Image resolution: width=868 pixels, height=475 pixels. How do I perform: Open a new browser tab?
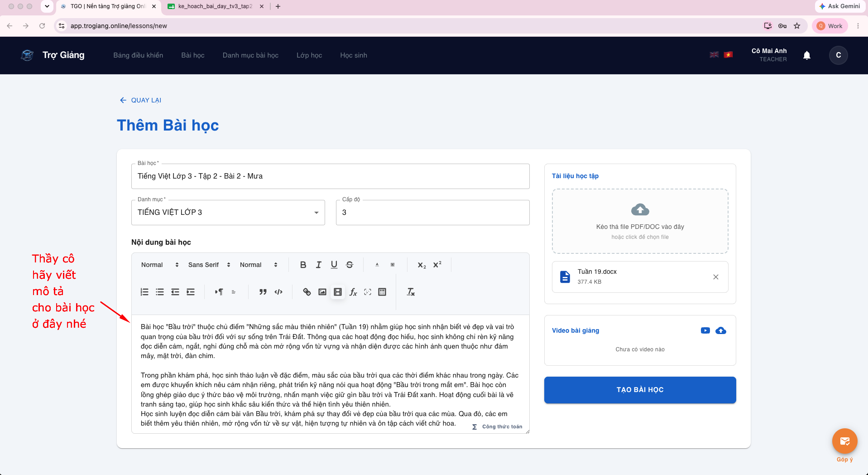[x=278, y=6]
